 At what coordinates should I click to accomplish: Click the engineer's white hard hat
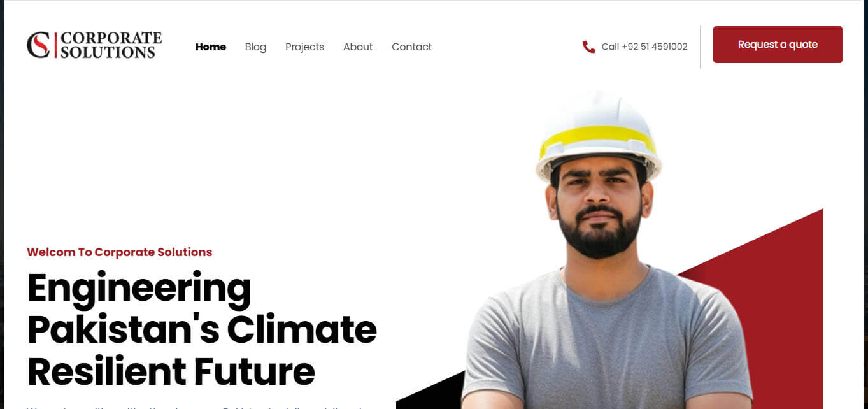598,135
